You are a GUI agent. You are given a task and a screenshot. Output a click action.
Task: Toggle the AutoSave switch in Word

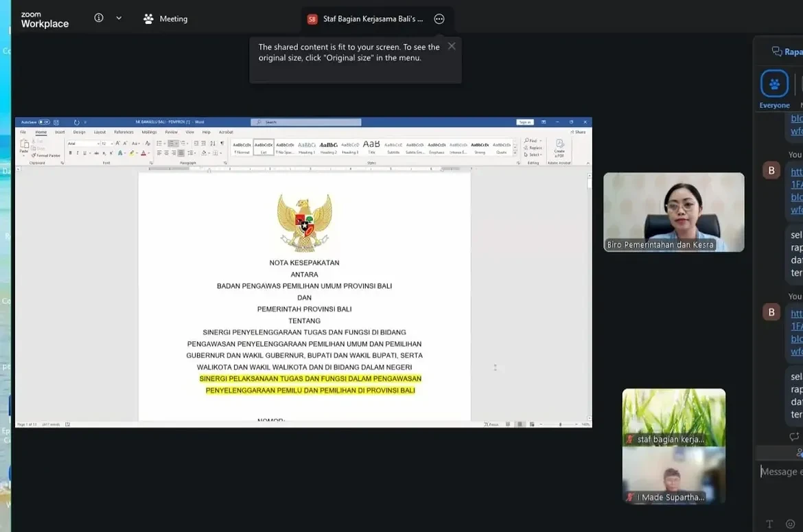pyautogui.click(x=44, y=122)
